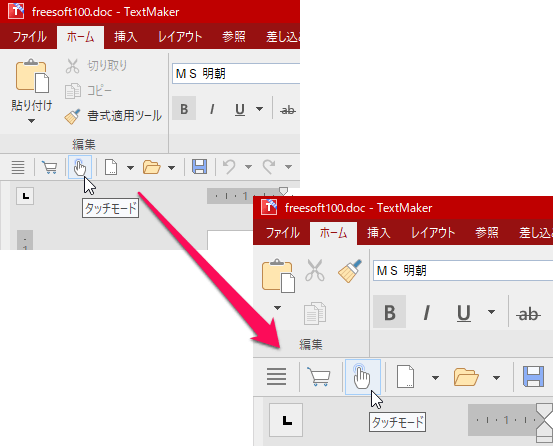Open Undo history dropdown in upper window
553x446 pixels.
coord(248,167)
